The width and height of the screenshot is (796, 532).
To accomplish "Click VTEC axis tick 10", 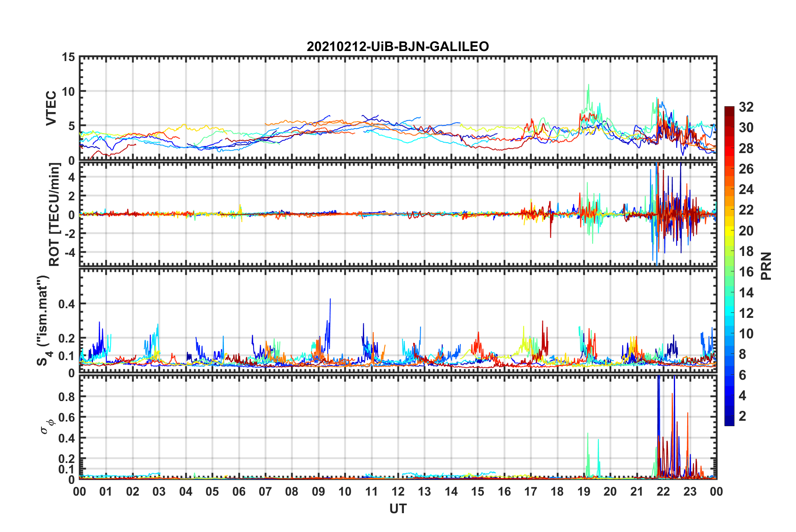I will coord(68,91).
